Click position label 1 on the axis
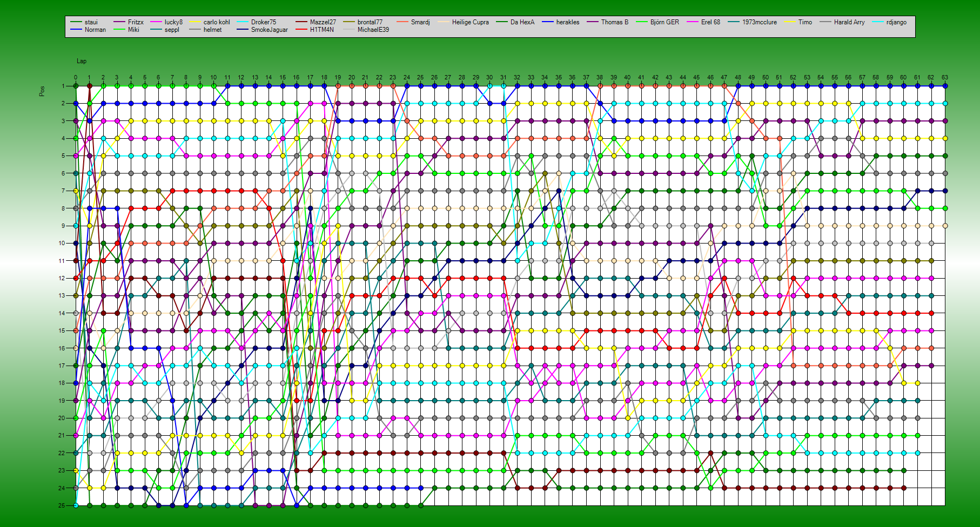The width and height of the screenshot is (980, 527). (x=63, y=86)
